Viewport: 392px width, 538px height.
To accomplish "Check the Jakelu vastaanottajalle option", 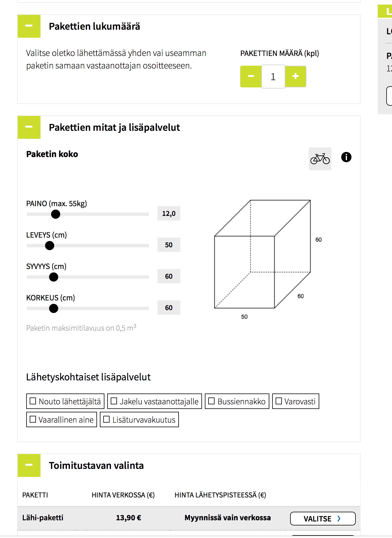I will (114, 401).
